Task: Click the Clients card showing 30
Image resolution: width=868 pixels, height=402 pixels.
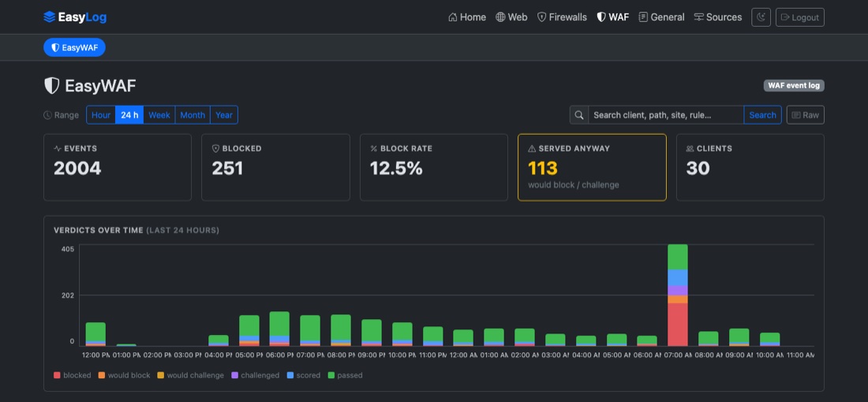Action: coord(750,168)
